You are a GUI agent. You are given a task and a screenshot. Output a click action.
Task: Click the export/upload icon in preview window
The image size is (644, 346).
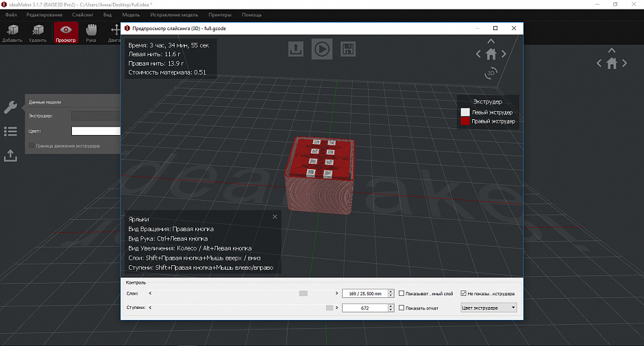296,49
